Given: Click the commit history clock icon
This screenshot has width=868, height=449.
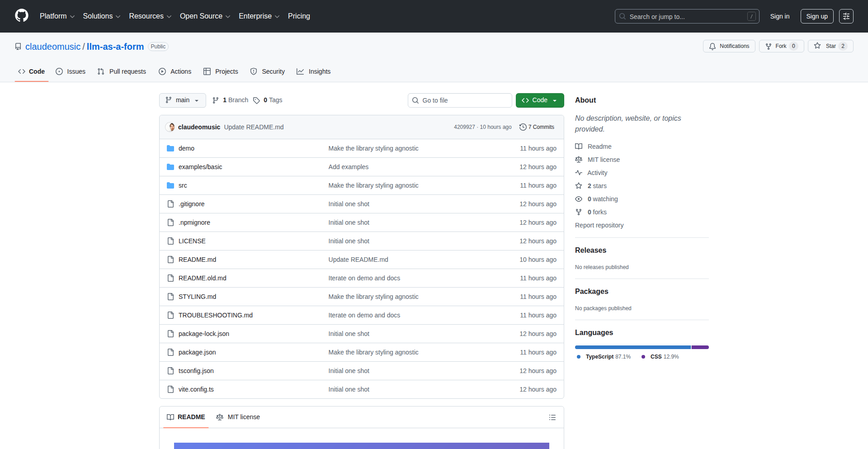Looking at the screenshot, I should coord(523,127).
